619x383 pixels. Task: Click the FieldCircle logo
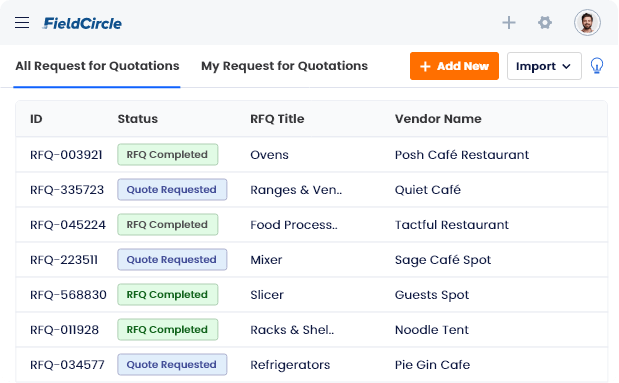pyautogui.click(x=82, y=23)
